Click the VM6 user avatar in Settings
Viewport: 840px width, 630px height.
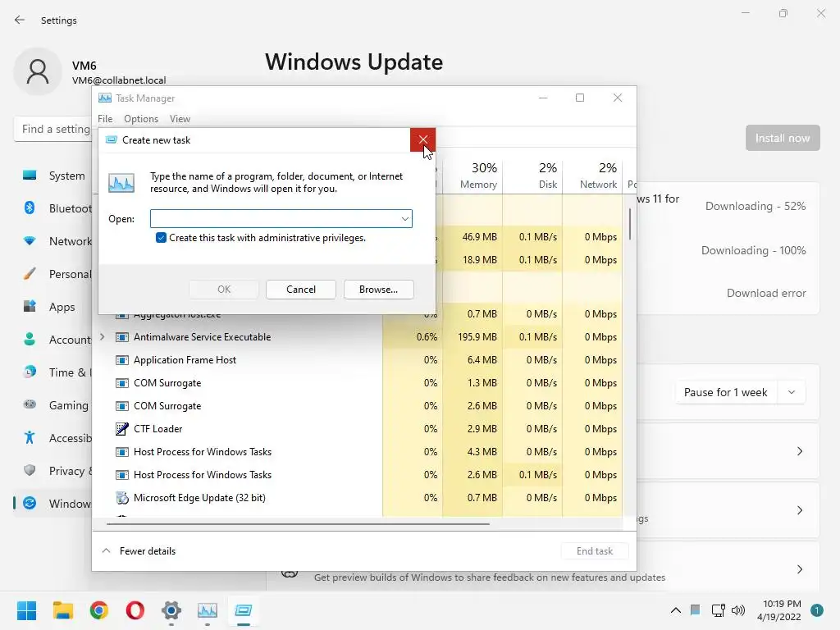[38, 72]
